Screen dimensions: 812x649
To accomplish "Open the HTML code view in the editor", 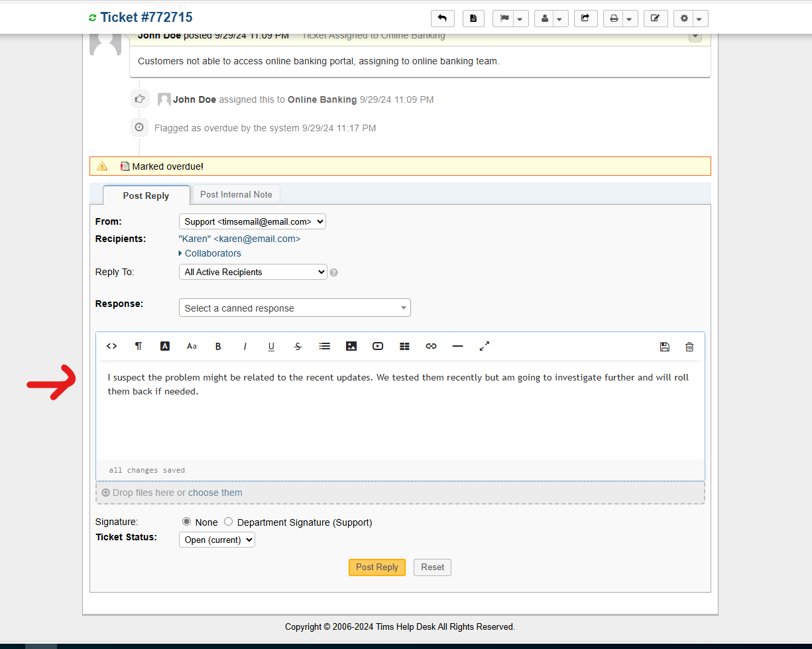I will [x=111, y=345].
